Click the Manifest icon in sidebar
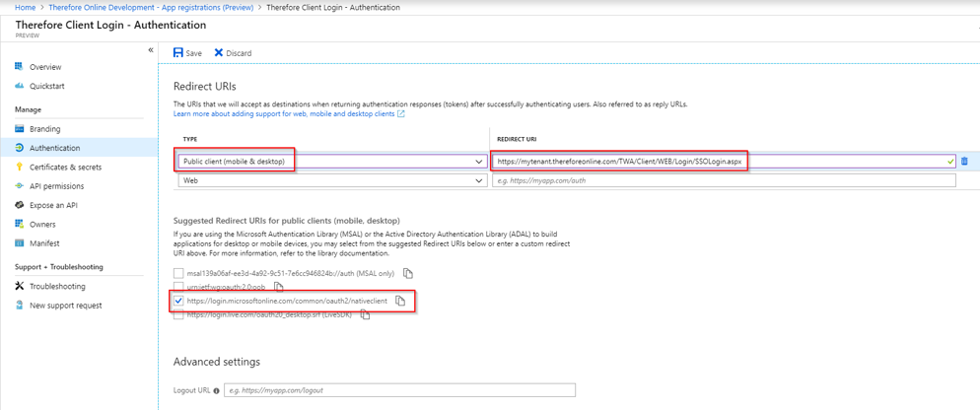The image size is (980, 410). coord(19,243)
